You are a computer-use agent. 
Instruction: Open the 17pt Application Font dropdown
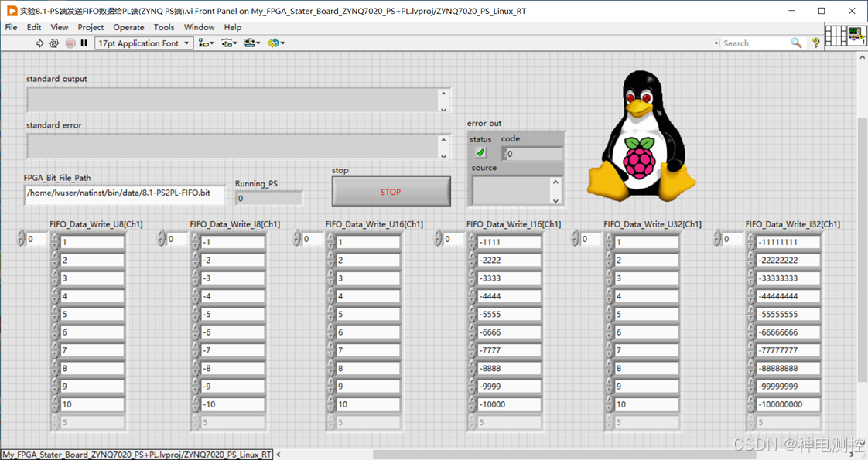pos(145,43)
